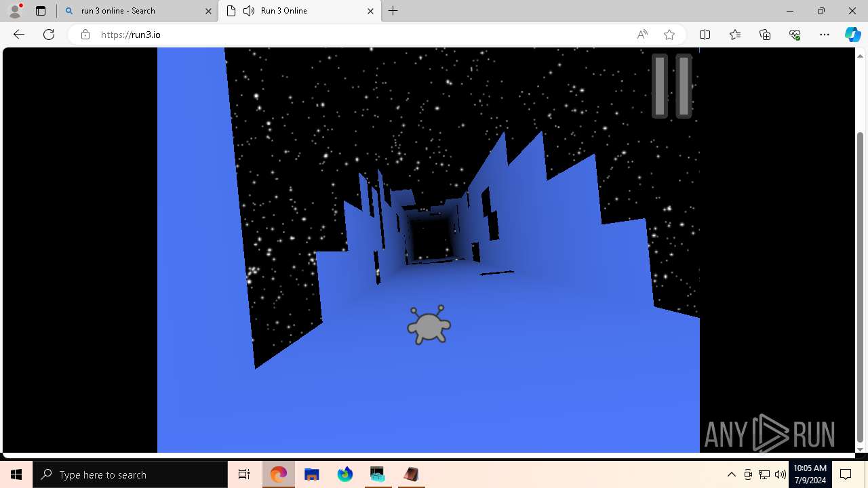Open the Favorites list
Image resolution: width=868 pixels, height=488 pixels.
coord(735,35)
